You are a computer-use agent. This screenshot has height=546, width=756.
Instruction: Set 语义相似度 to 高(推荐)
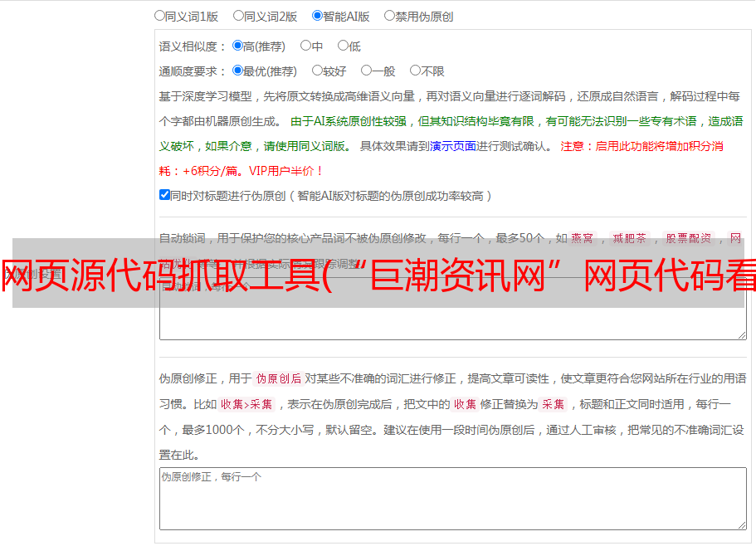237,46
